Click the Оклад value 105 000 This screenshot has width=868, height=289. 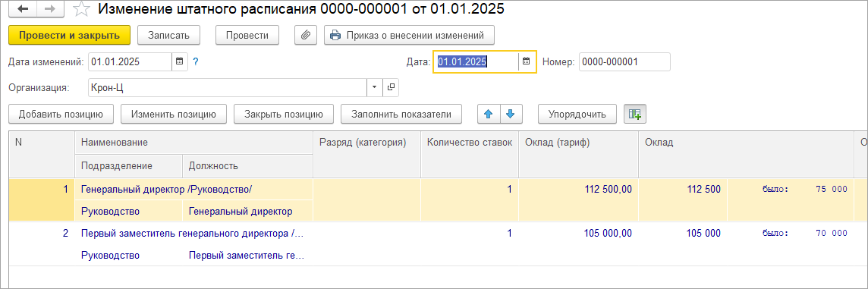point(703,234)
